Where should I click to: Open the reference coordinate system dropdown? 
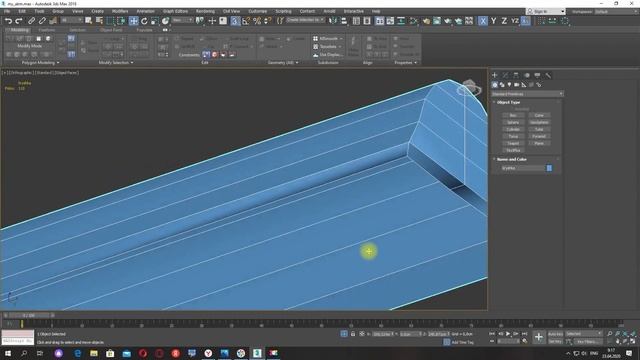pos(182,20)
